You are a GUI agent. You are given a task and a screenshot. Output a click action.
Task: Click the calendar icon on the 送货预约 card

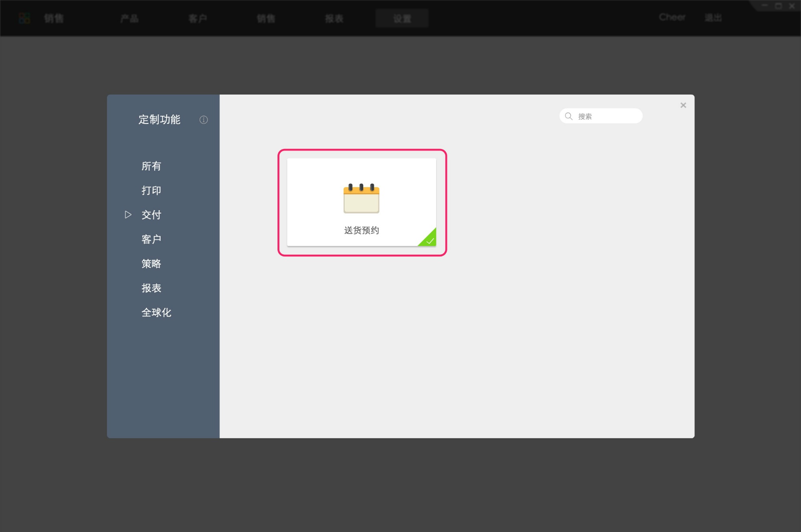361,198
